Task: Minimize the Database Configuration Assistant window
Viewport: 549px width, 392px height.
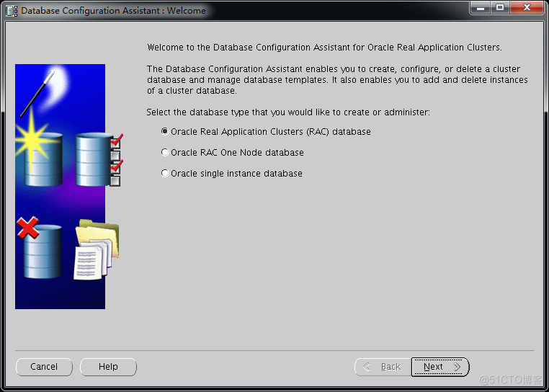Action: pyautogui.click(x=481, y=7)
